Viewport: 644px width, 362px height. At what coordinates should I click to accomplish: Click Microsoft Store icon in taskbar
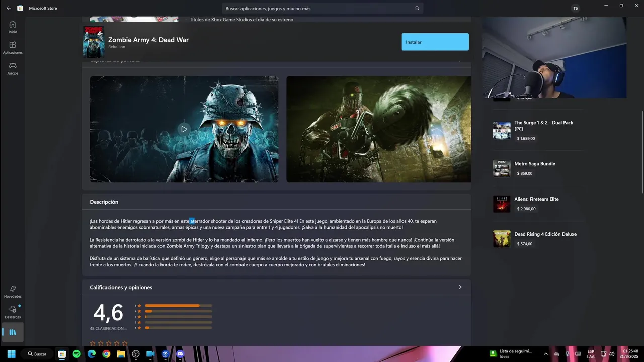[x=62, y=354]
